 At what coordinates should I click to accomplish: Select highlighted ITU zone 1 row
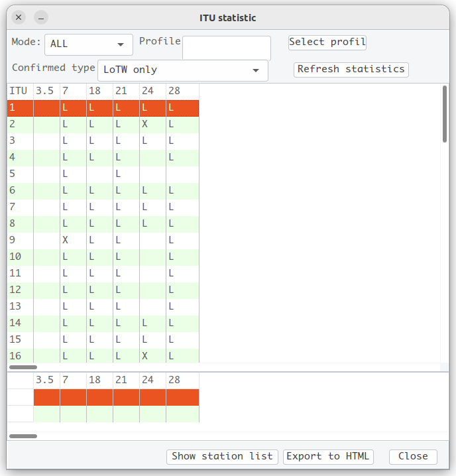tap(103, 108)
